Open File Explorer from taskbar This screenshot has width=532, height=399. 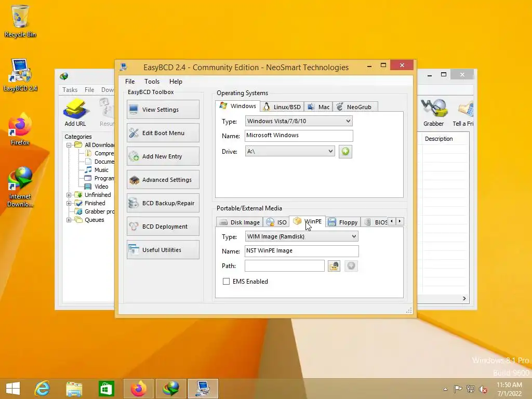pyautogui.click(x=74, y=389)
